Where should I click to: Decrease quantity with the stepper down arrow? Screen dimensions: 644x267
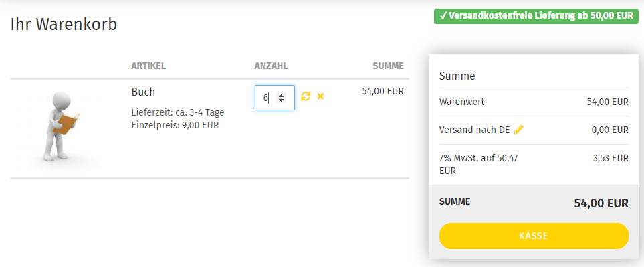281,100
